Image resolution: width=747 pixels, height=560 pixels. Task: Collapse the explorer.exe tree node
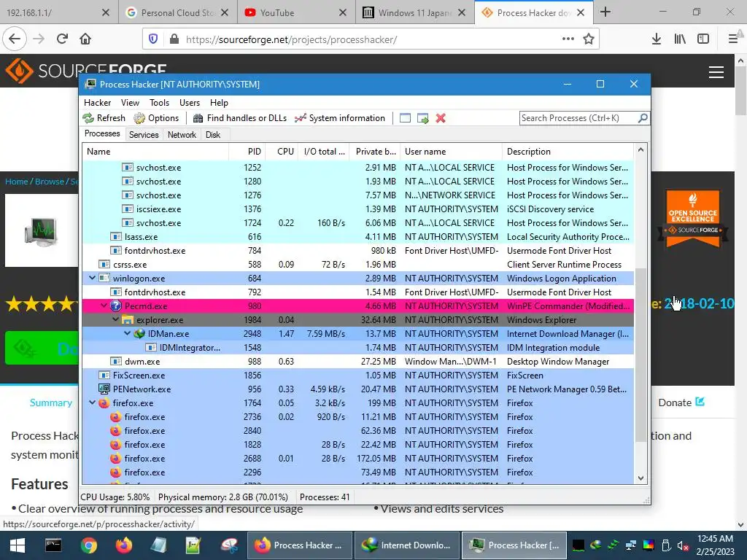tap(116, 319)
